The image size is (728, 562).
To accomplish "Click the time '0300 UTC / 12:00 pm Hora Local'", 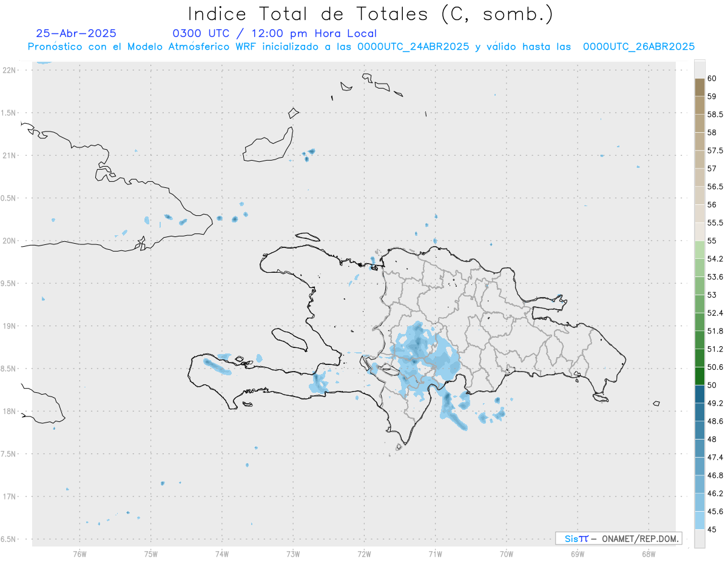I will click(275, 33).
